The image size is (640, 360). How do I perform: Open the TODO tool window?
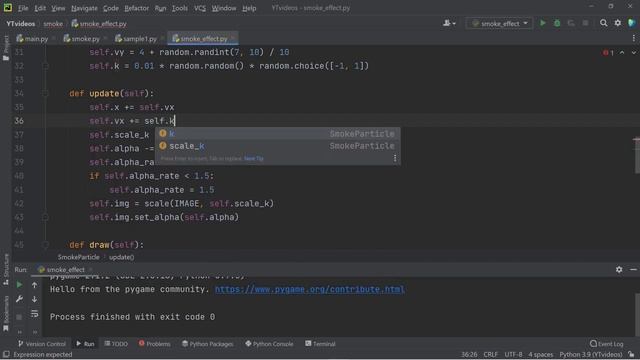tap(116, 344)
